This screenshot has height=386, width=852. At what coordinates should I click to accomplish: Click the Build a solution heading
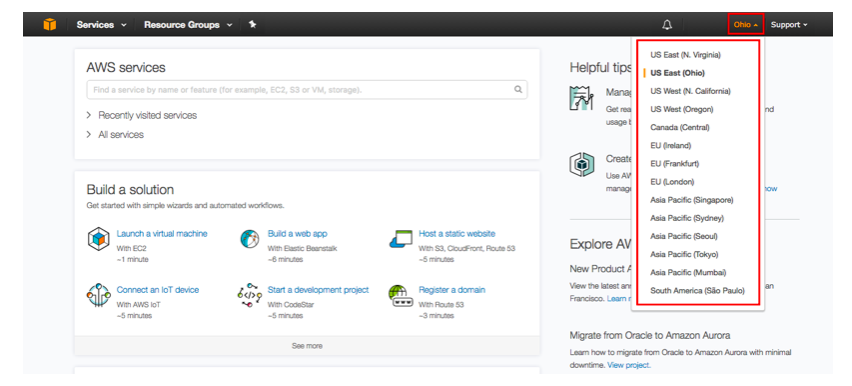pyautogui.click(x=130, y=190)
